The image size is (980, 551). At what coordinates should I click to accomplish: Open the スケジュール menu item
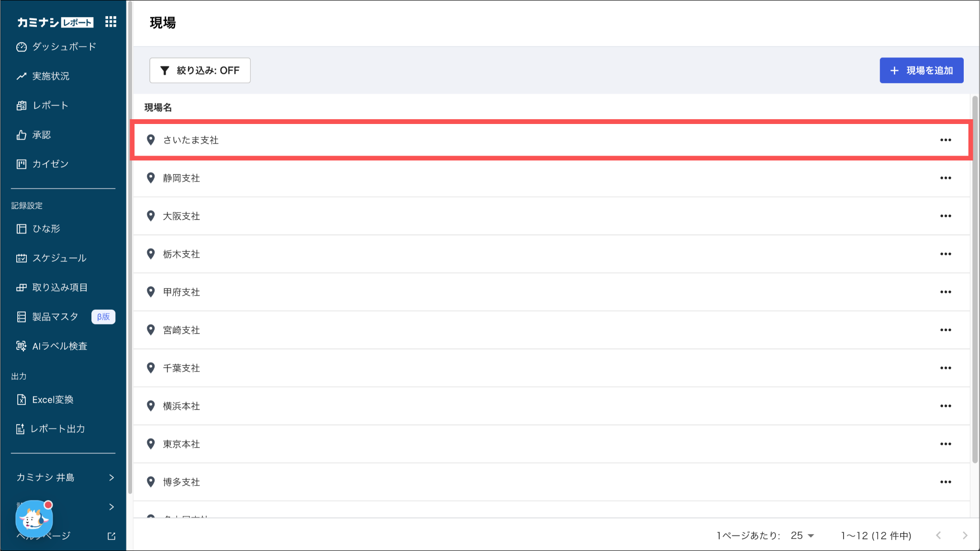pos(59,258)
